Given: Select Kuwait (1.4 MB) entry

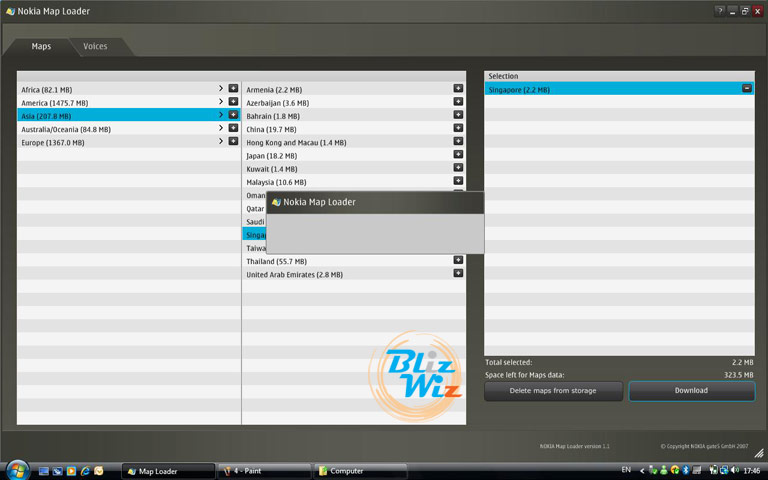Looking at the screenshot, I should 354,168.
